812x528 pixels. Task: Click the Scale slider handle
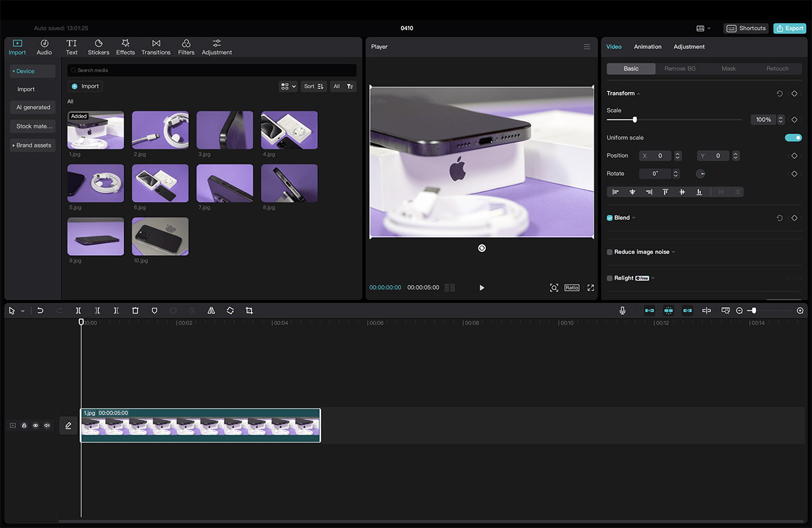point(634,119)
